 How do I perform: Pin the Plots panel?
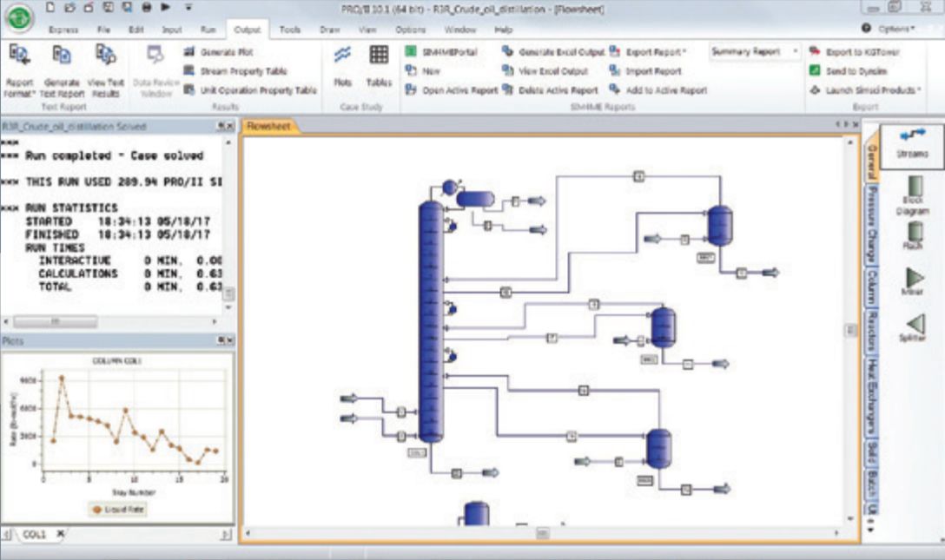[x=220, y=340]
